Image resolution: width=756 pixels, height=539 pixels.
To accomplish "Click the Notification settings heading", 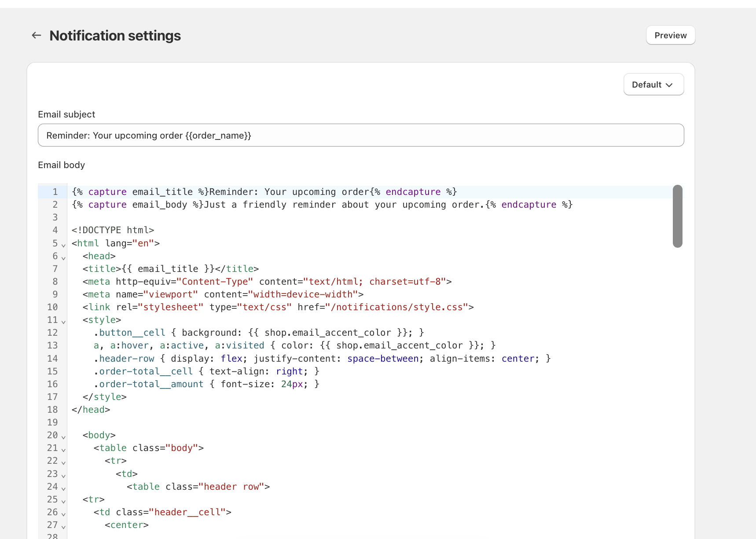I will [115, 36].
